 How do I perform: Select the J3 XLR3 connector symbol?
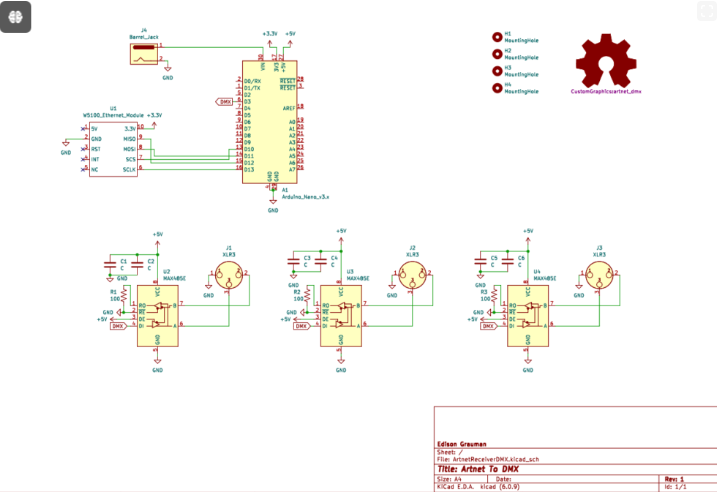point(599,275)
